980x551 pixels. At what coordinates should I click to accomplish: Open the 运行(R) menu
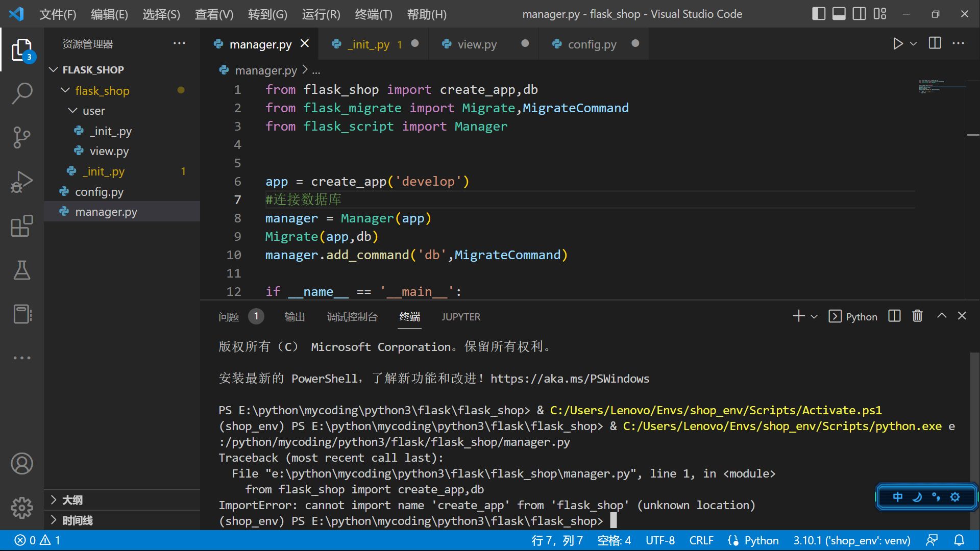click(x=321, y=14)
